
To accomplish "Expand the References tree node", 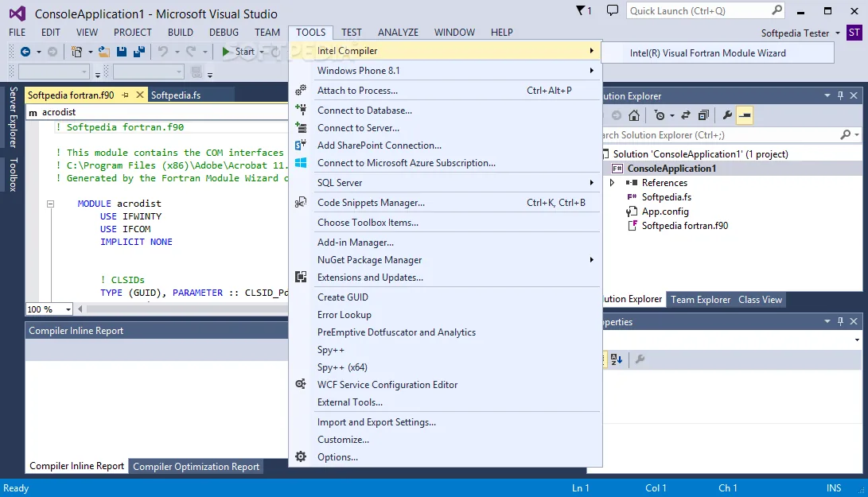I will [613, 183].
